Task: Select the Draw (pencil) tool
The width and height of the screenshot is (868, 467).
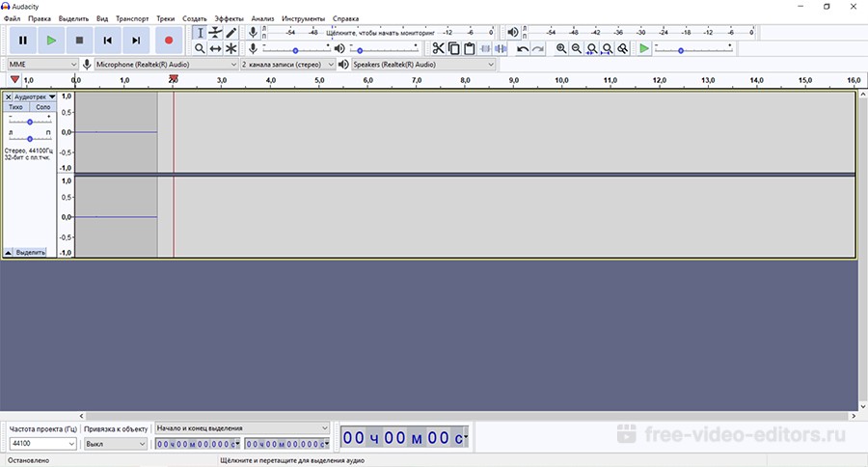Action: point(231,33)
